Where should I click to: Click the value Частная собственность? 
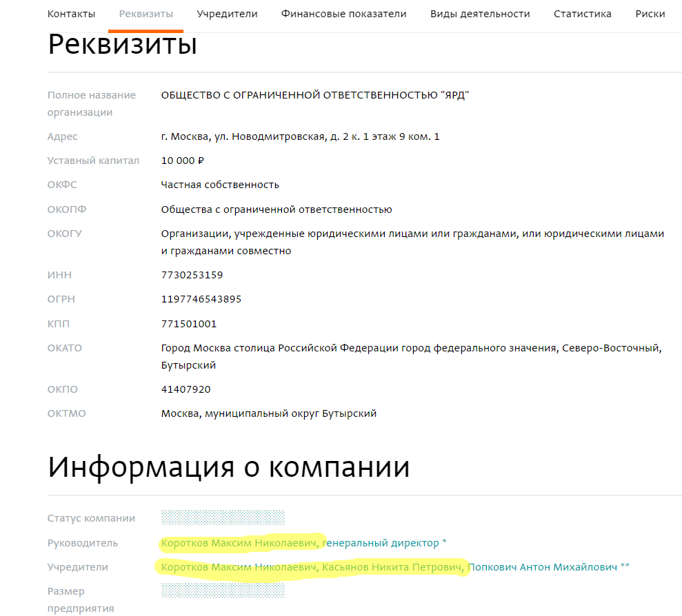coord(220,185)
